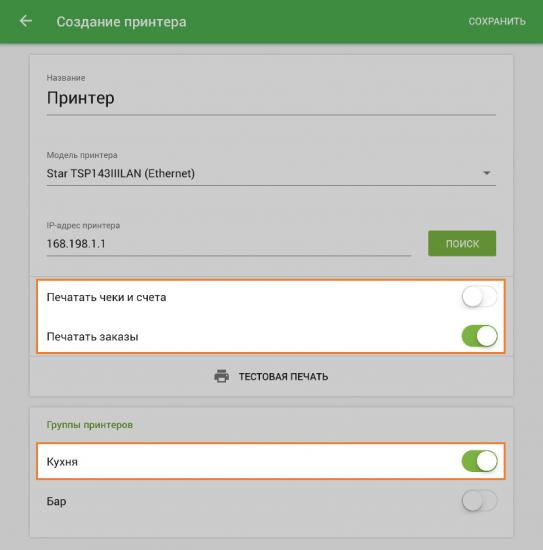Click the Создание принтера title
The height and width of the screenshot is (550, 543).
point(121,22)
